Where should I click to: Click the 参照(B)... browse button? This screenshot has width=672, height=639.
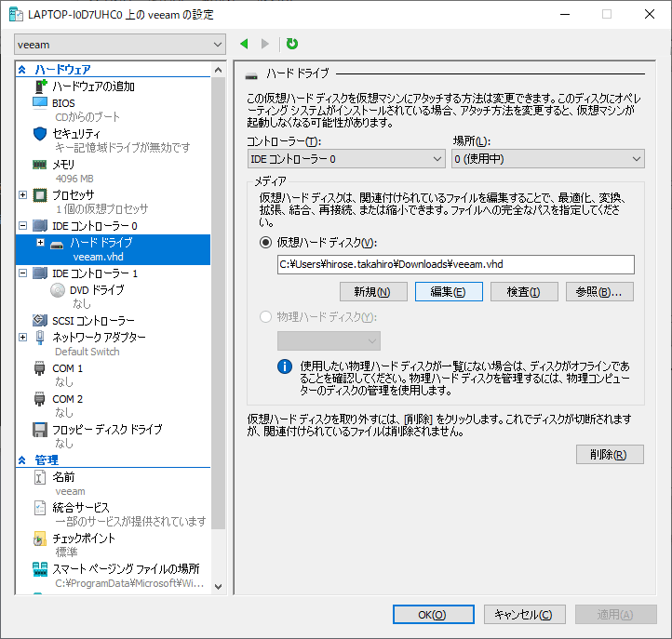(x=599, y=292)
